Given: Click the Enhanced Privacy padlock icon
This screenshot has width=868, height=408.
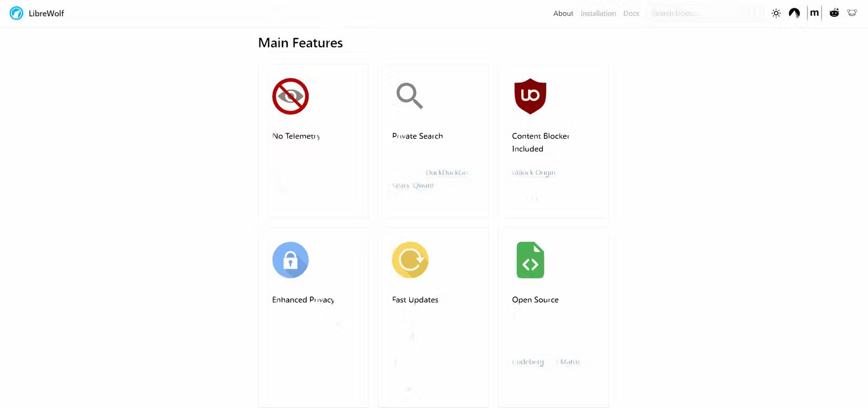Looking at the screenshot, I should tap(290, 260).
